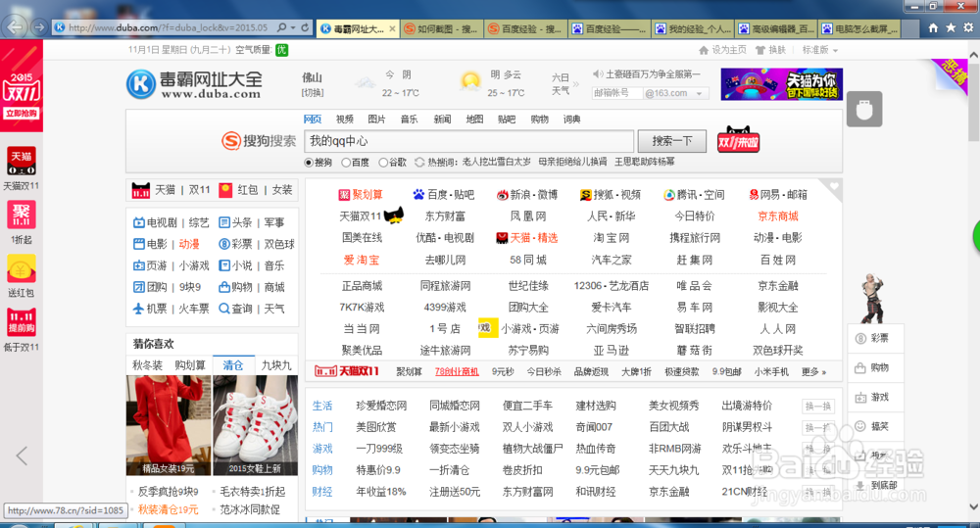The width and height of the screenshot is (980, 528).
Task: Select the 谷歌 radio button
Action: tap(383, 163)
